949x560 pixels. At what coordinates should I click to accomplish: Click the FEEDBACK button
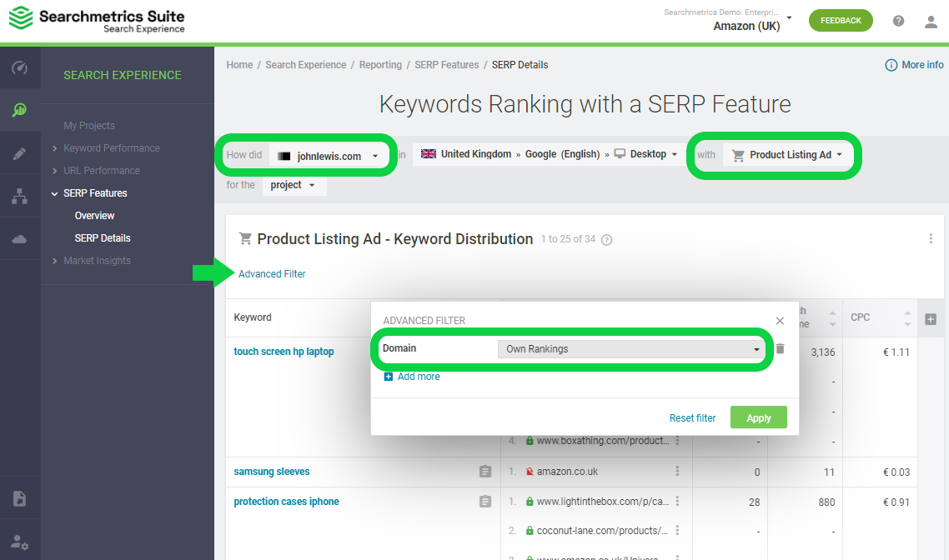tap(841, 21)
